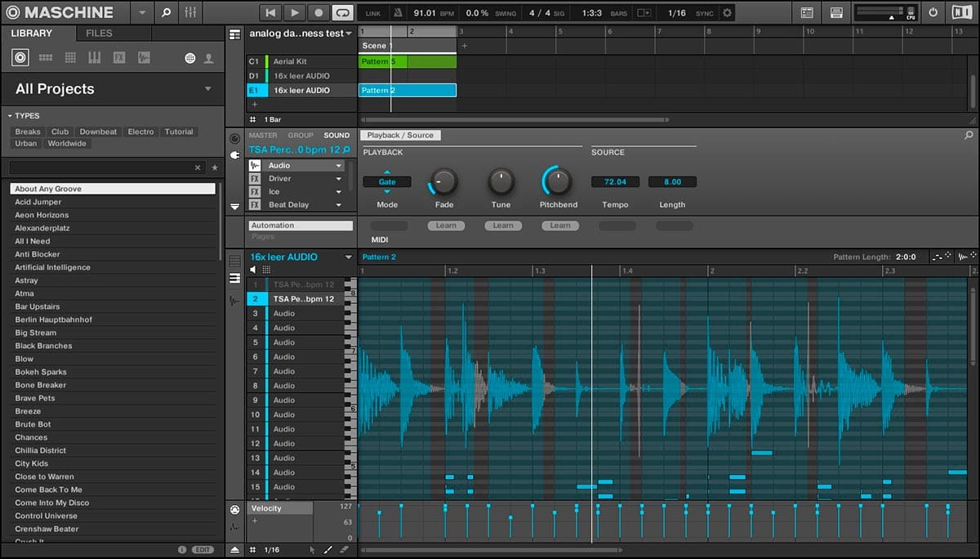Screen dimensions: 980x559
Task: Toggle the loop playback button
Action: click(343, 12)
